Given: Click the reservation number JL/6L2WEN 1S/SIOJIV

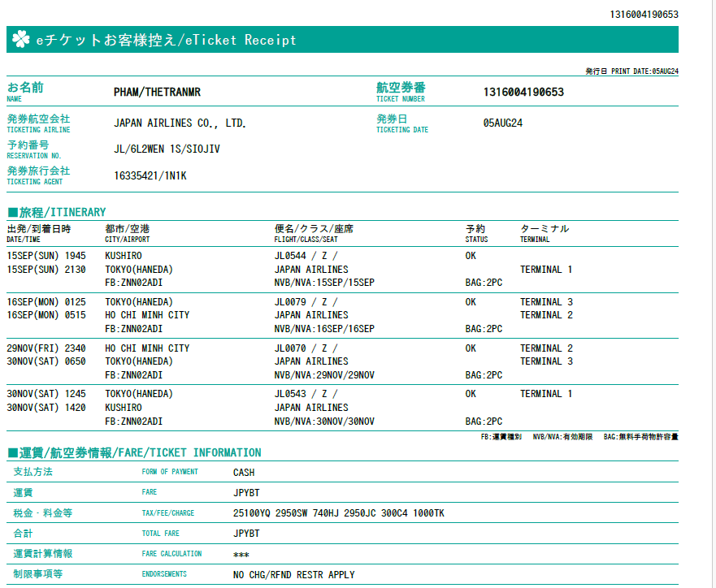Looking at the screenshot, I should click(x=167, y=149).
